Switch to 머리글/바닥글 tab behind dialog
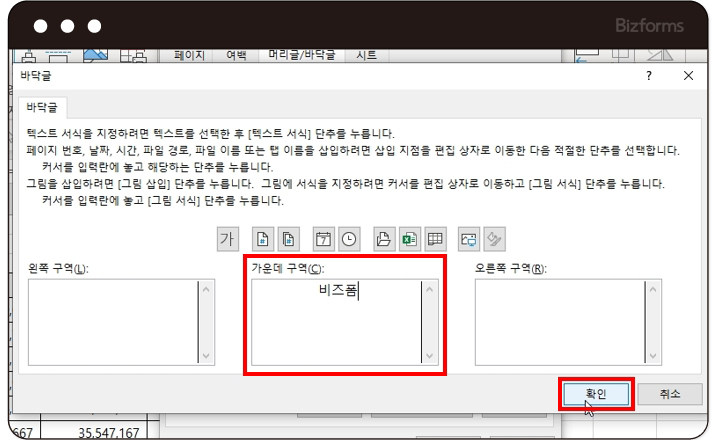This screenshot has width=715, height=440. pos(301,55)
